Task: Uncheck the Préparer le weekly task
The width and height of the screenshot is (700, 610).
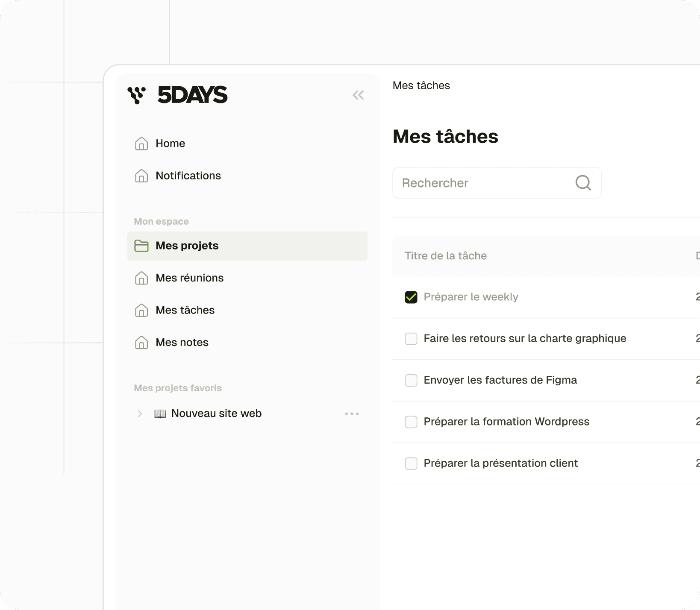Action: coord(411,296)
